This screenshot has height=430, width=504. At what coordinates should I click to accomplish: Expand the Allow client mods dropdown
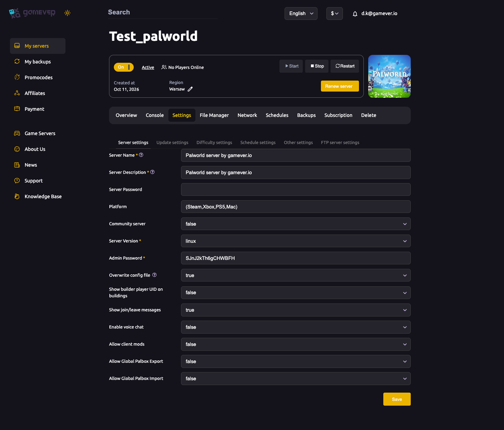click(x=296, y=344)
